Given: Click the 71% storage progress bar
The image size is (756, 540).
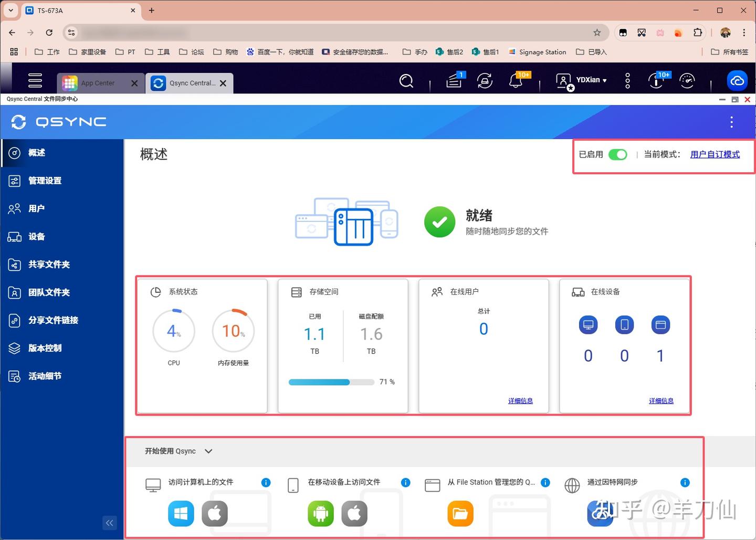Looking at the screenshot, I should (x=331, y=382).
